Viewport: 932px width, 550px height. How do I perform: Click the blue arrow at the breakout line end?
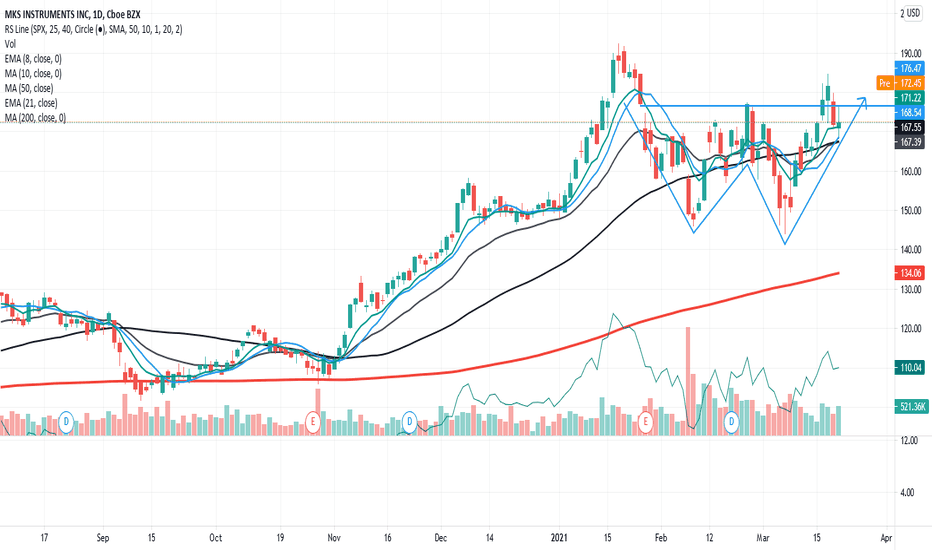(862, 102)
